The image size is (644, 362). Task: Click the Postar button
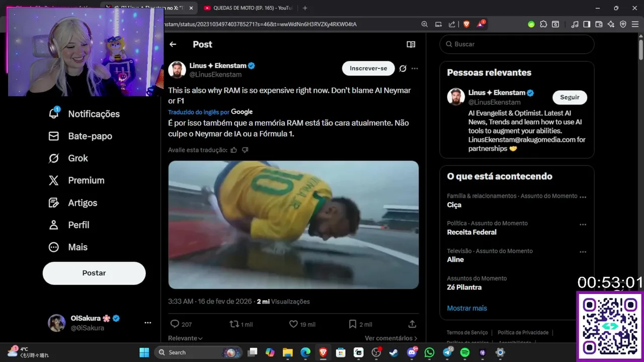94,273
